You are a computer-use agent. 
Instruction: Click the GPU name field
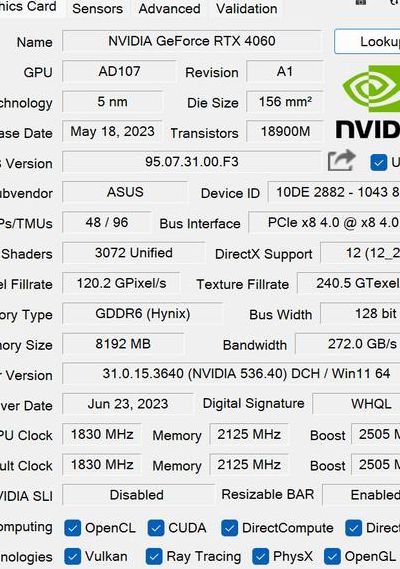pyautogui.click(x=192, y=41)
